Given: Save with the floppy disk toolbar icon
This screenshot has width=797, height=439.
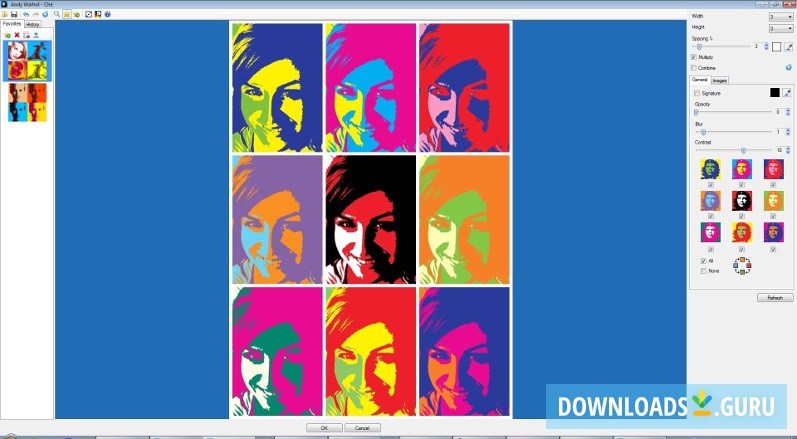Looking at the screenshot, I should pos(14,14).
